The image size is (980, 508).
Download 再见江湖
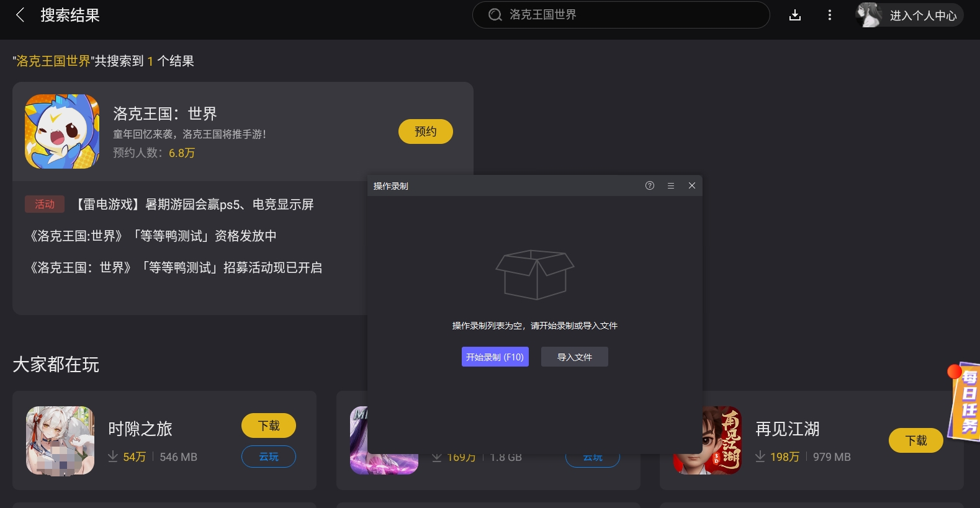[x=916, y=440]
